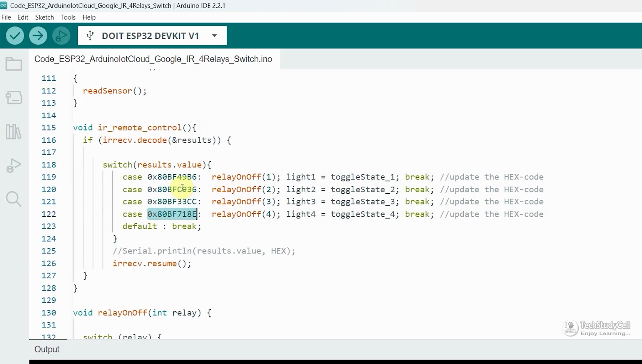Open the Tools menu
642x364 pixels.
68,17
